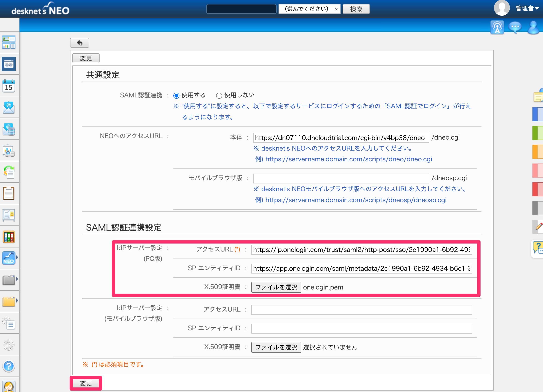543x392 pixels.
Task: Click the chat speech bubble icon
Action: (x=515, y=27)
